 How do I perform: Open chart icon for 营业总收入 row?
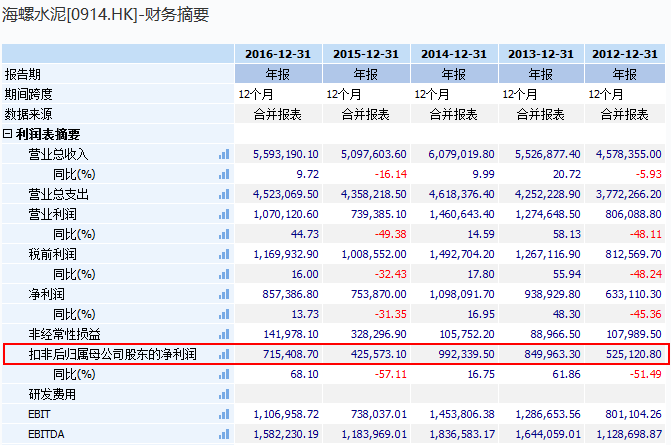[224, 154]
